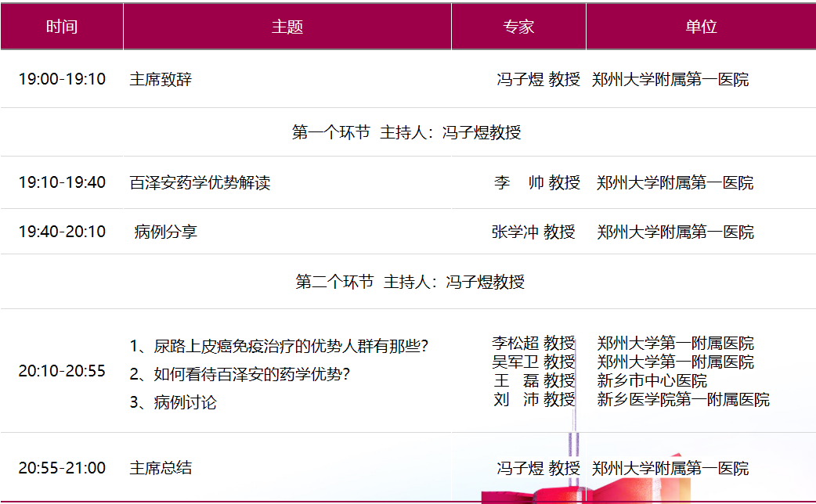This screenshot has height=504, width=816.
Task: Click the time cell 20:55-21:00
Action: point(62,468)
